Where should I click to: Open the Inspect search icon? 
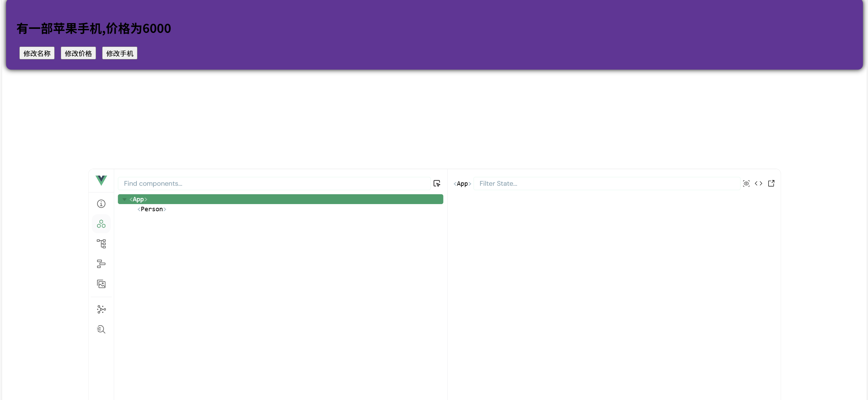[x=101, y=329]
